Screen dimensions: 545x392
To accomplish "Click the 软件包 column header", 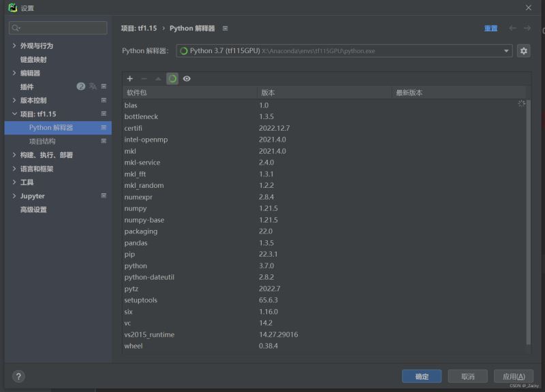I will coord(190,93).
